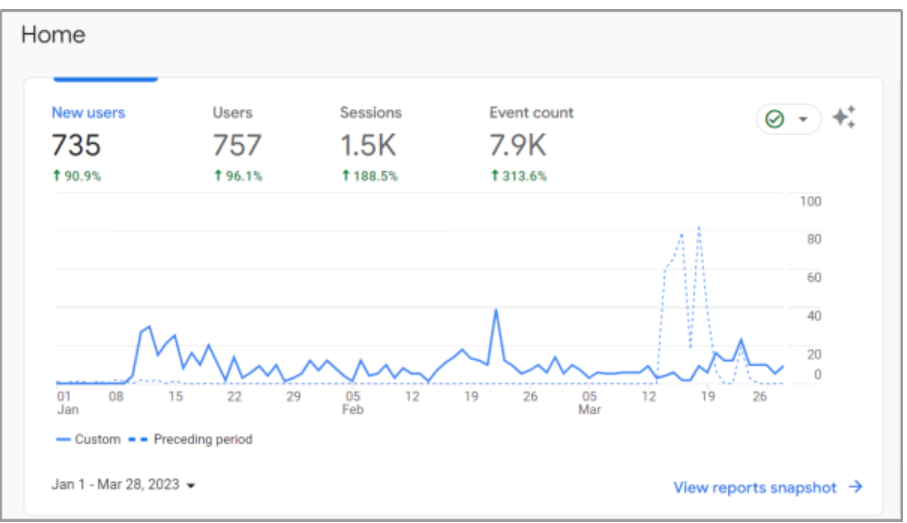The width and height of the screenshot is (907, 523).
Task: Click the 313.6% Event count change indicator
Action: click(x=519, y=176)
